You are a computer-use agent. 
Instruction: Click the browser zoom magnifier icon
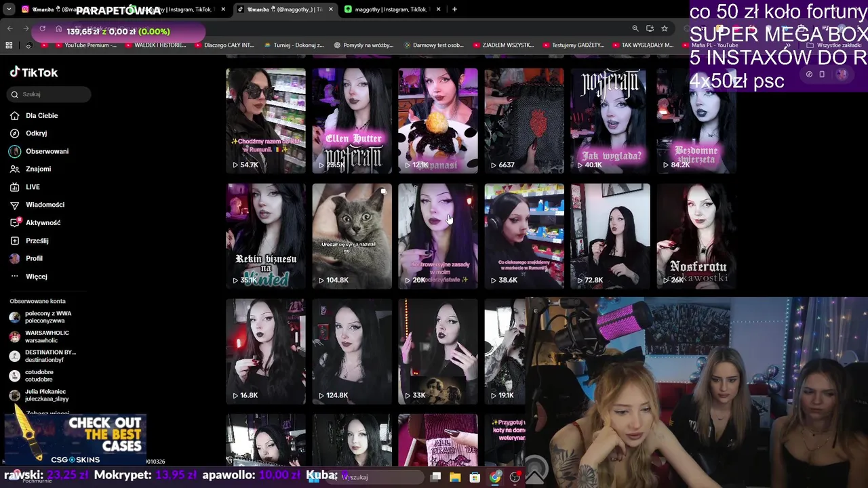[x=635, y=28]
